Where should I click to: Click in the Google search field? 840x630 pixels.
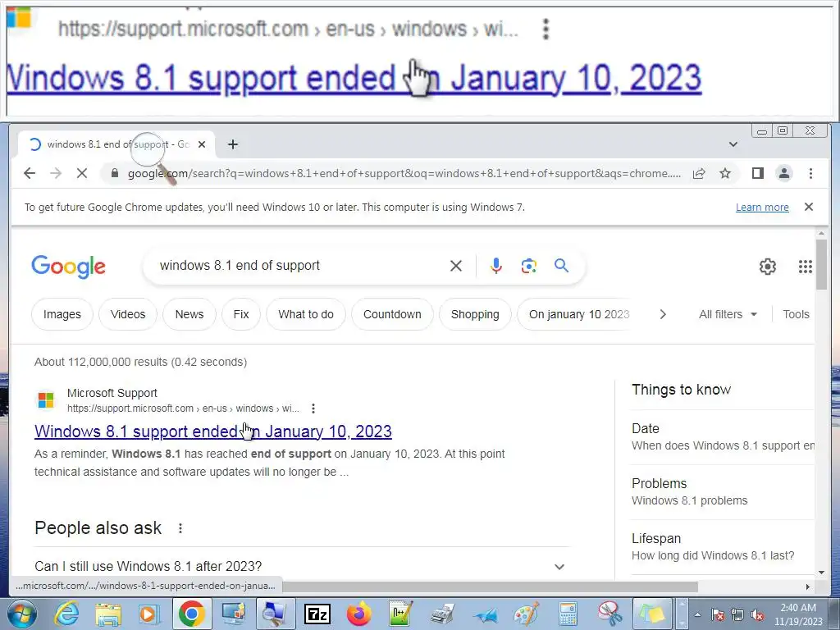pos(300,266)
